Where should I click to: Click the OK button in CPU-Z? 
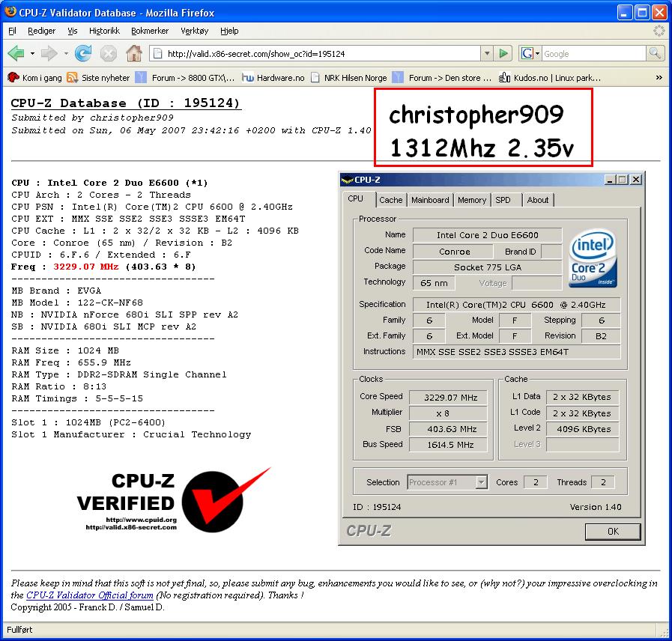pos(613,532)
